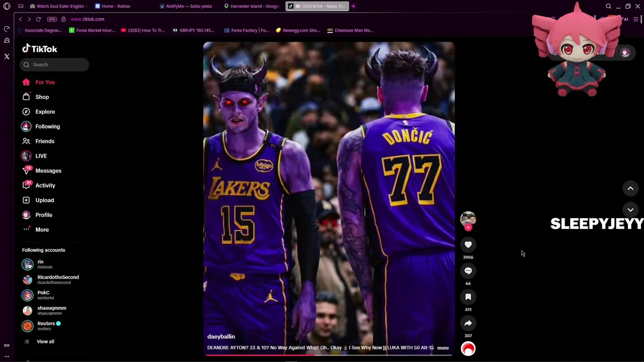Open the More options menu
This screenshot has height=362, width=644.
pos(36,230)
